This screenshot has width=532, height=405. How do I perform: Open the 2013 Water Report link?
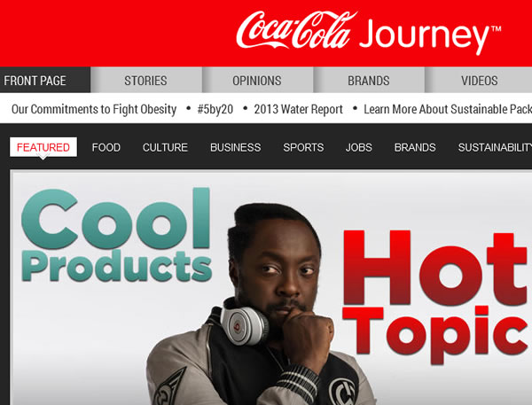[x=298, y=109]
